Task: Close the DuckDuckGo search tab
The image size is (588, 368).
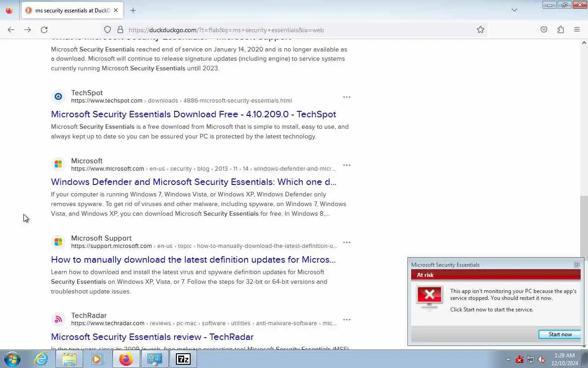Action: click(x=116, y=10)
